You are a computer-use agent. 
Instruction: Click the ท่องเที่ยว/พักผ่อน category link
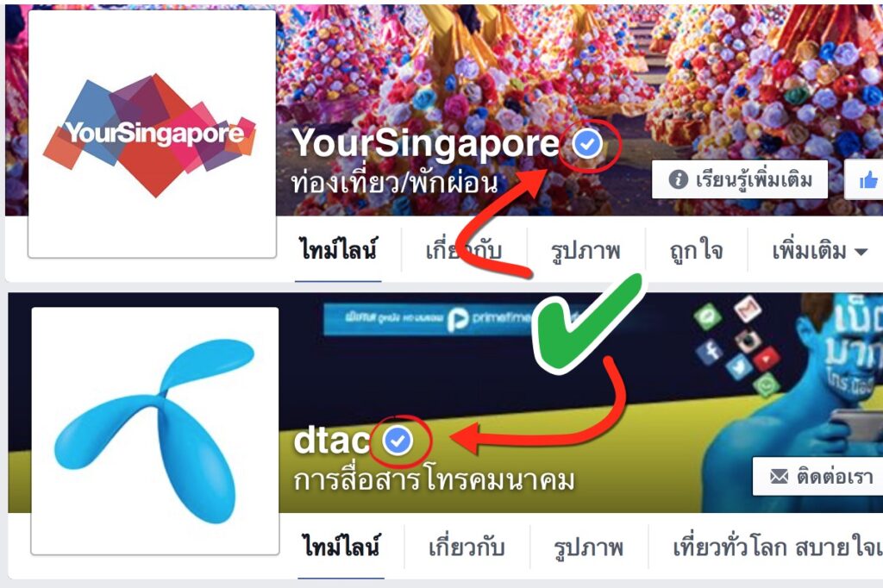pyautogui.click(x=395, y=183)
